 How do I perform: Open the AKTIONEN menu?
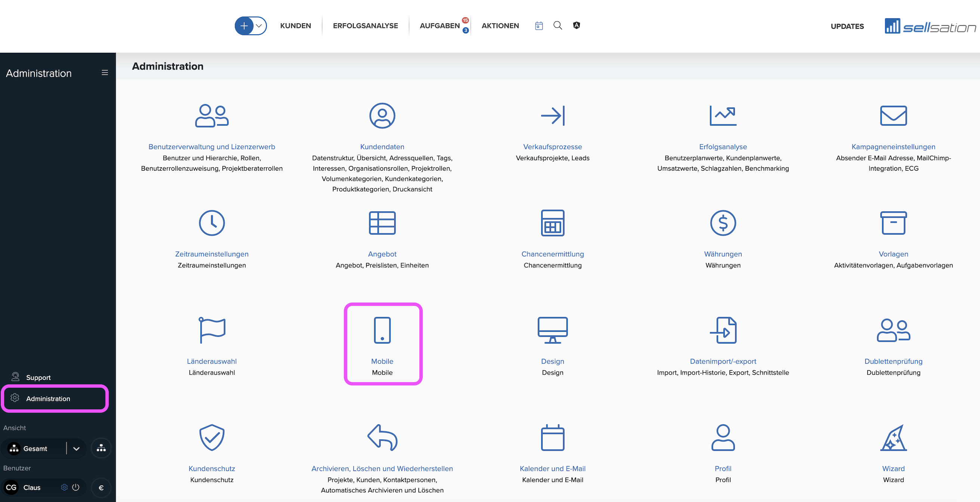500,26
